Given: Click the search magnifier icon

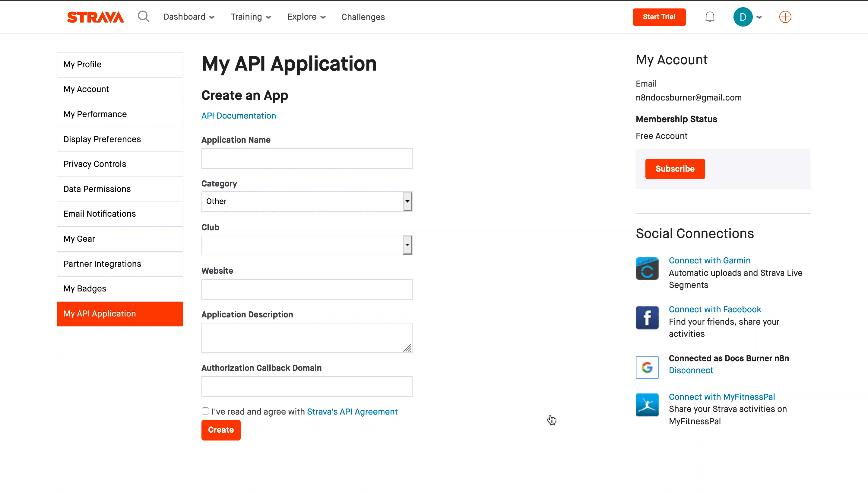Looking at the screenshot, I should (144, 17).
